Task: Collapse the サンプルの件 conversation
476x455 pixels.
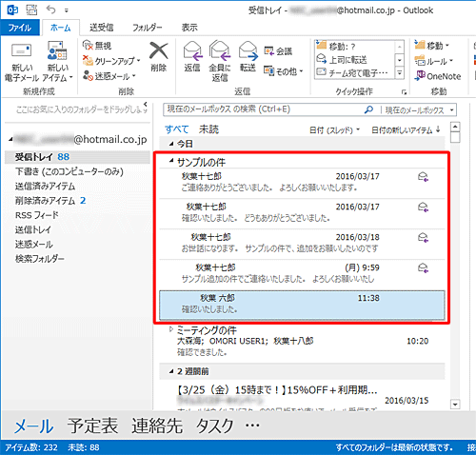Action: click(x=171, y=161)
